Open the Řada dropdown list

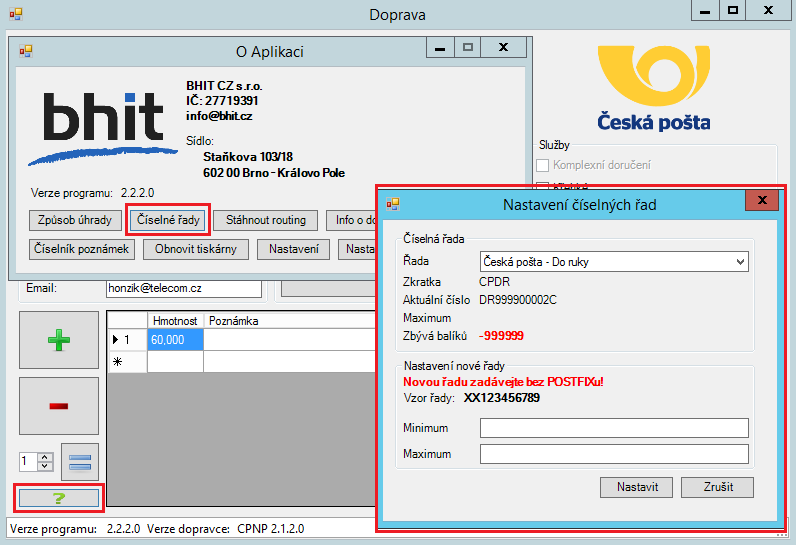(740, 262)
